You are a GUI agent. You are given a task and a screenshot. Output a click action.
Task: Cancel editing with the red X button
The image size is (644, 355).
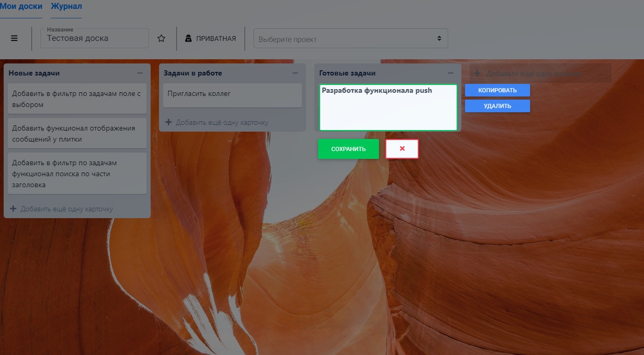(402, 149)
